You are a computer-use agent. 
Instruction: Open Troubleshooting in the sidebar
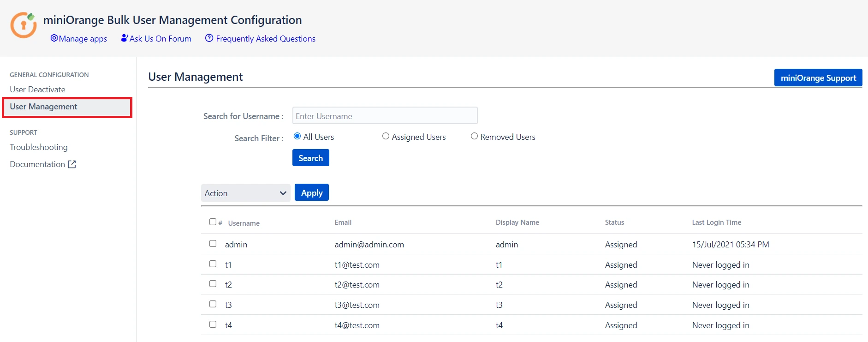pyautogui.click(x=39, y=147)
